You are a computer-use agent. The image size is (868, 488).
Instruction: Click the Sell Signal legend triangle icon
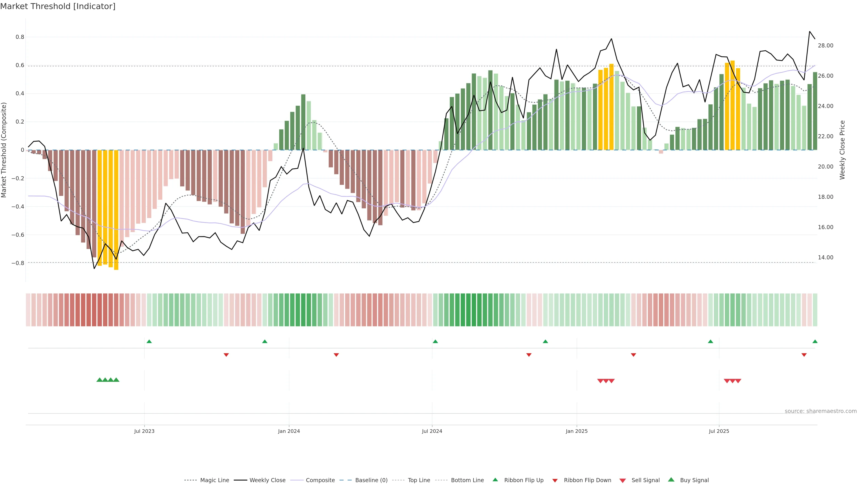click(x=622, y=481)
